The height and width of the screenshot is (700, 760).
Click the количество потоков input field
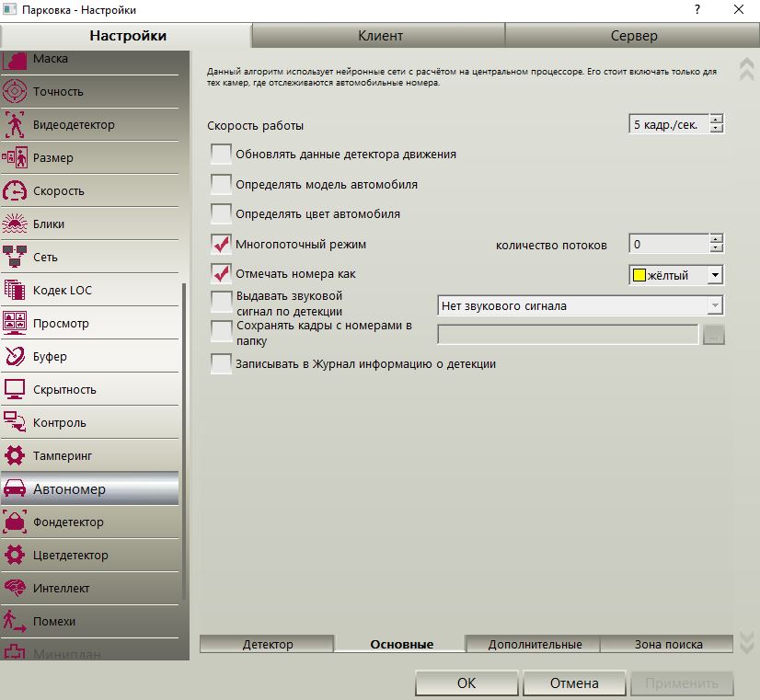pos(669,244)
